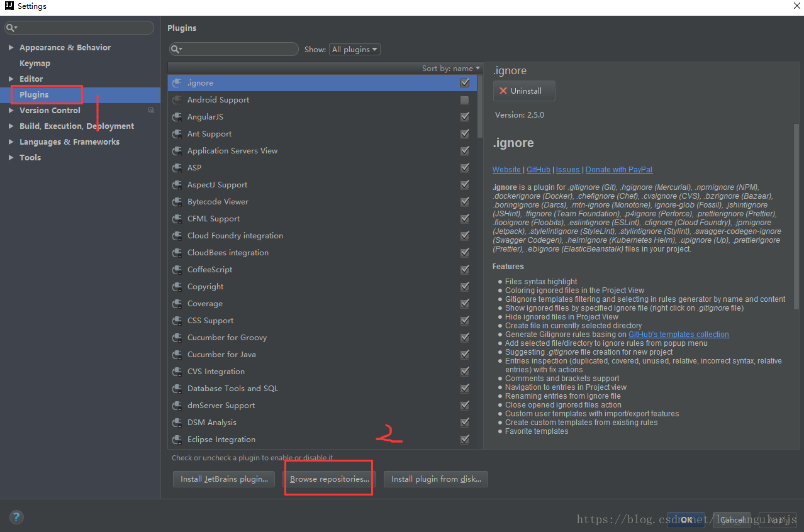
Task: Disable the CSS Support checkbox
Action: (x=465, y=321)
